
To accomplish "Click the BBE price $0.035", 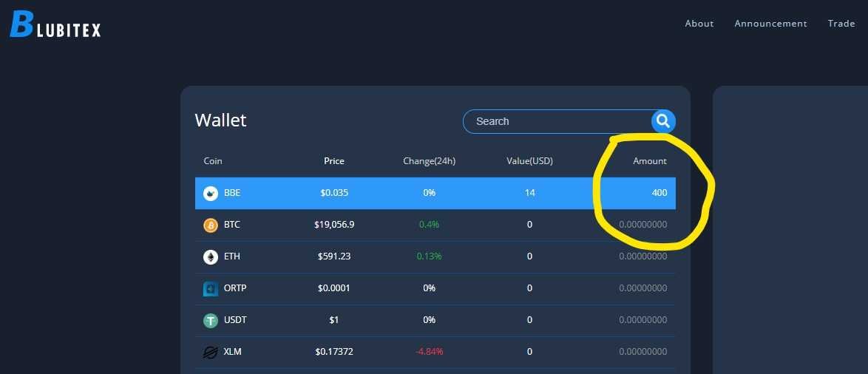I will point(333,193).
